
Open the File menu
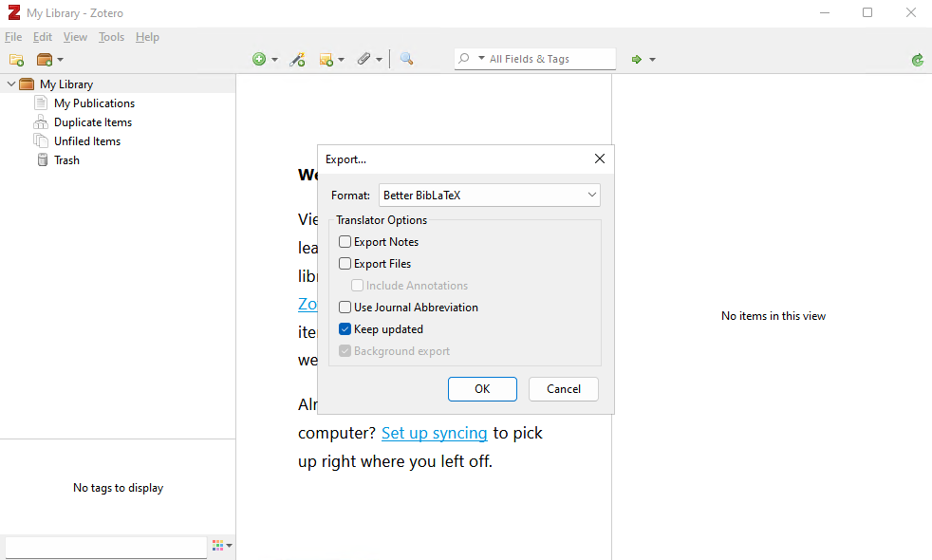click(13, 37)
